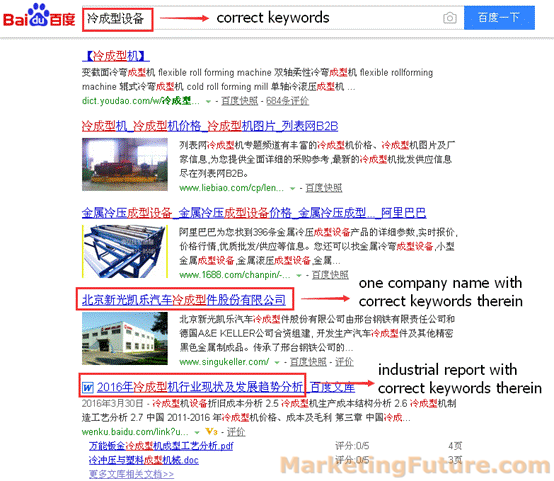Click the factory building thumbnail

(x=125, y=338)
